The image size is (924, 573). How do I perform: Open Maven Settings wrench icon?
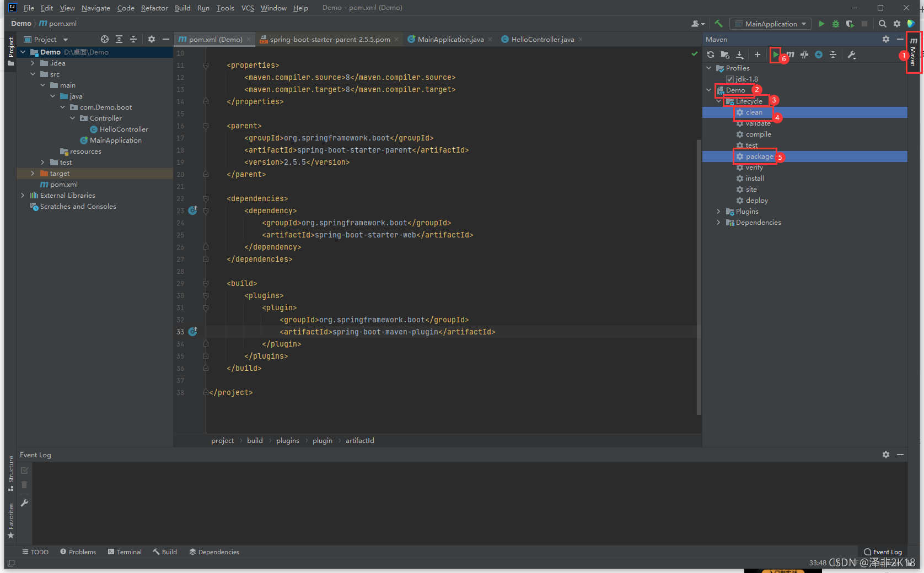tap(852, 55)
